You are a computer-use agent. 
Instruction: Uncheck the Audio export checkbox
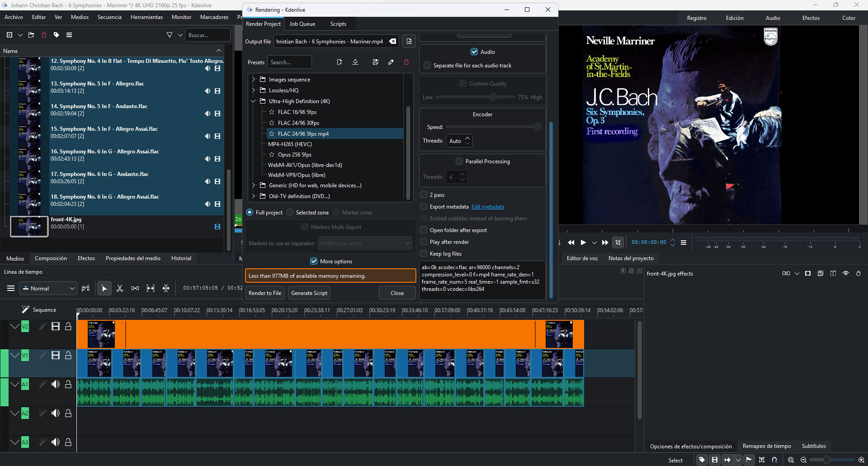pyautogui.click(x=474, y=52)
